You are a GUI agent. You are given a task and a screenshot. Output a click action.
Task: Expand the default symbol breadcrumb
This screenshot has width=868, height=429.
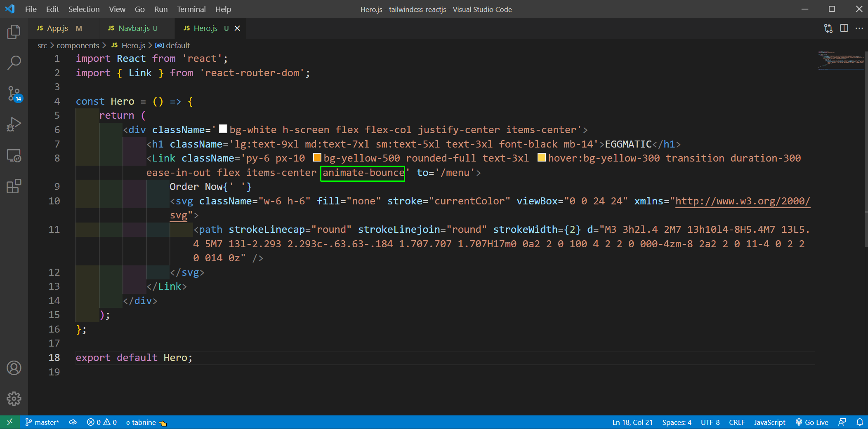click(172, 45)
